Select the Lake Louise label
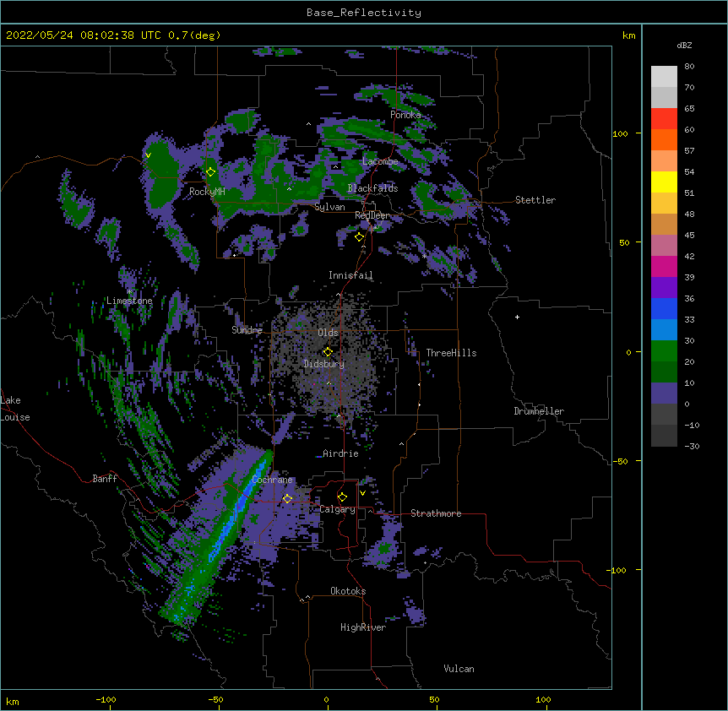This screenshot has height=711, width=728. pos(15,409)
